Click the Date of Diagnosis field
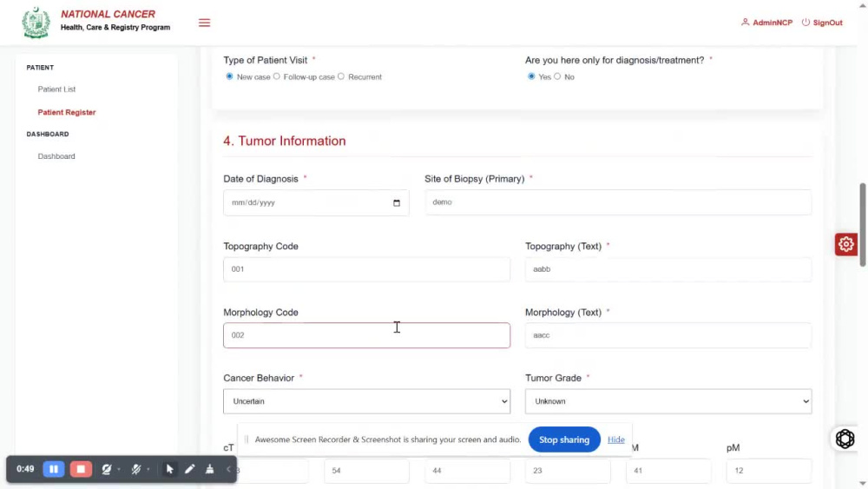Image resolution: width=868 pixels, height=489 pixels. (x=316, y=202)
